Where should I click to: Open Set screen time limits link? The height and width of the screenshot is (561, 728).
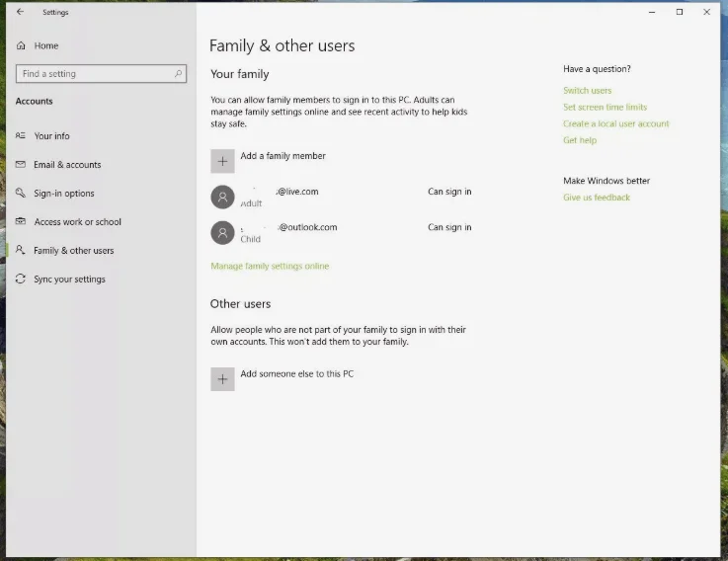click(x=605, y=108)
